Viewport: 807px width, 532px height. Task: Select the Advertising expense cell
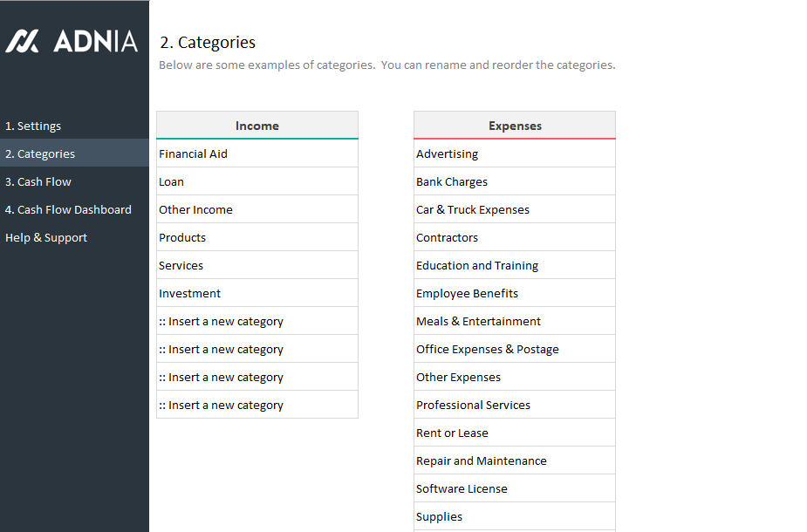[514, 154]
